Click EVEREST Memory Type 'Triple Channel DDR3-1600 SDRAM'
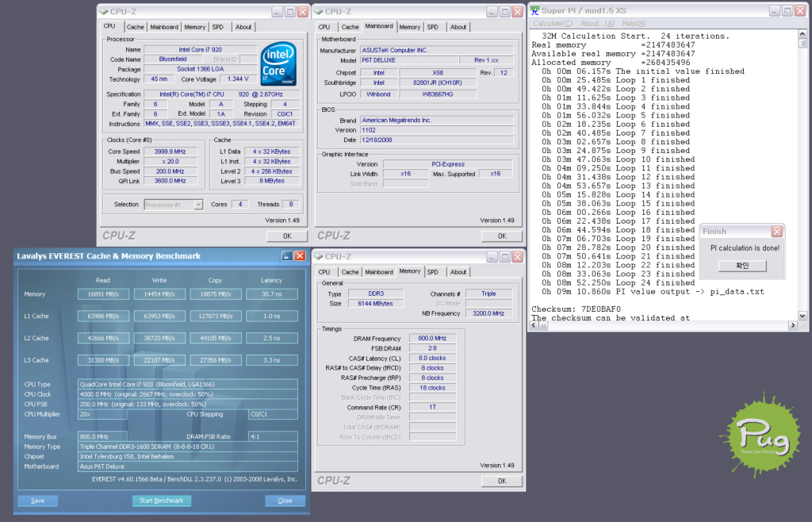The width and height of the screenshot is (812, 522). 188,447
